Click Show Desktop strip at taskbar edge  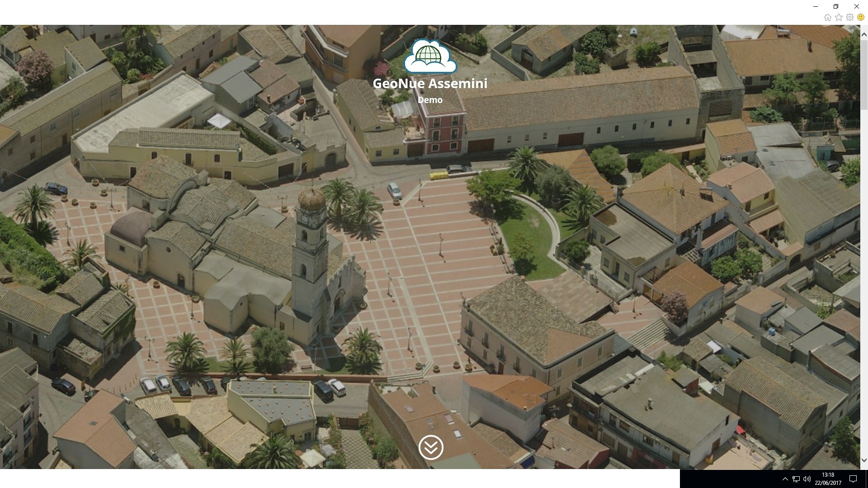[867, 479]
